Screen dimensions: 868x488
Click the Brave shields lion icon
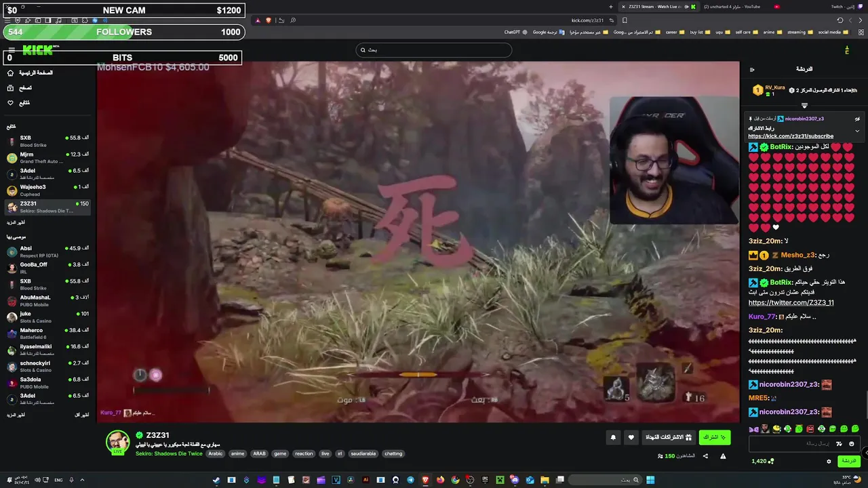[x=268, y=20]
